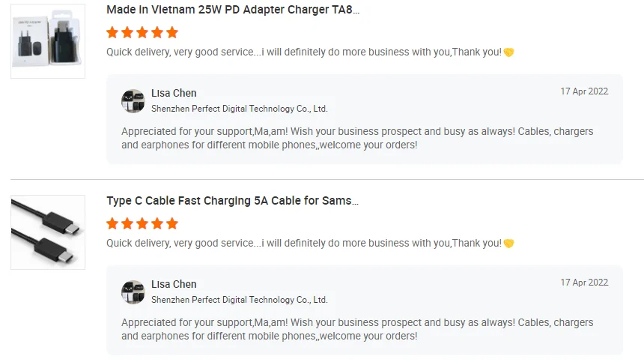The height and width of the screenshot is (362, 644).
Task: Click the star rating under the charger title
Action: pyautogui.click(x=142, y=32)
